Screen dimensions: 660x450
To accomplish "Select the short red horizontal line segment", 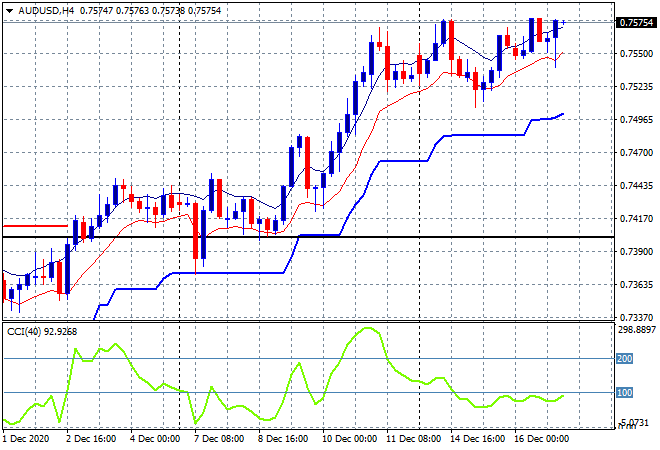I will 35,226.
